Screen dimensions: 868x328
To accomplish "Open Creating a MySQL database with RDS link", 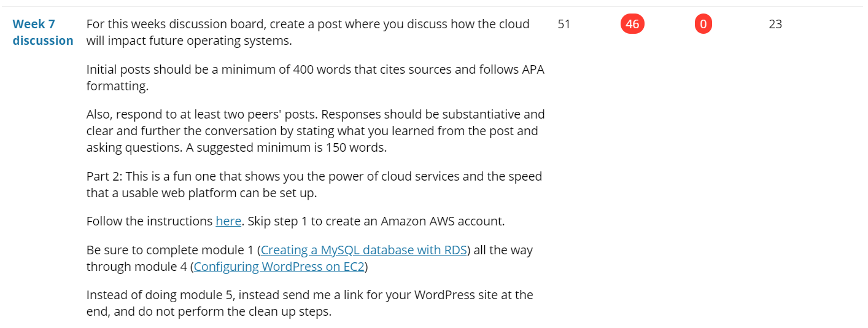I will [364, 250].
